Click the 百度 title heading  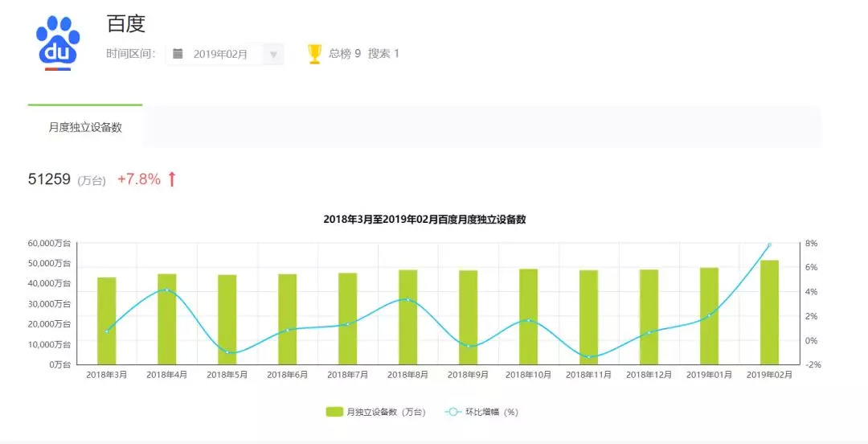(125, 24)
